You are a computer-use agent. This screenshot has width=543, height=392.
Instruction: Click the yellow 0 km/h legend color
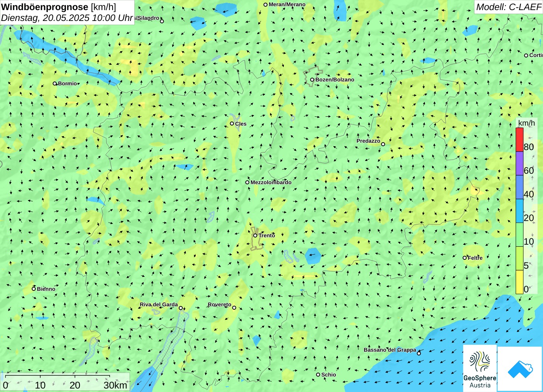pos(519,282)
